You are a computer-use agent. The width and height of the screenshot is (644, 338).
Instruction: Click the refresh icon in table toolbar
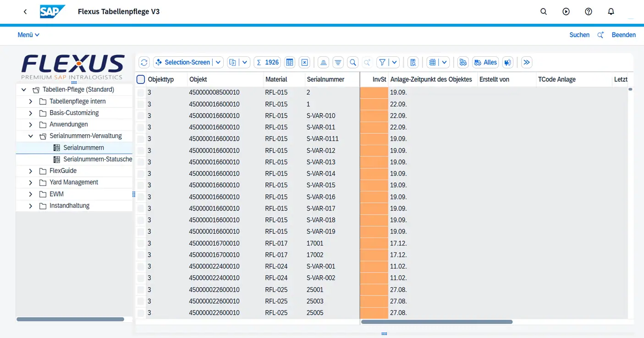pyautogui.click(x=144, y=62)
